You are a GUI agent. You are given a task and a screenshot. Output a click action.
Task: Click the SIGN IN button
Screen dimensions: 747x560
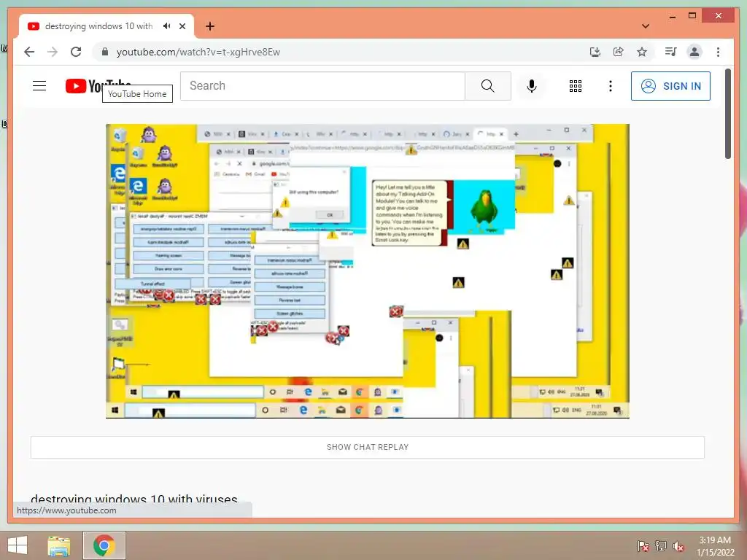tap(670, 86)
